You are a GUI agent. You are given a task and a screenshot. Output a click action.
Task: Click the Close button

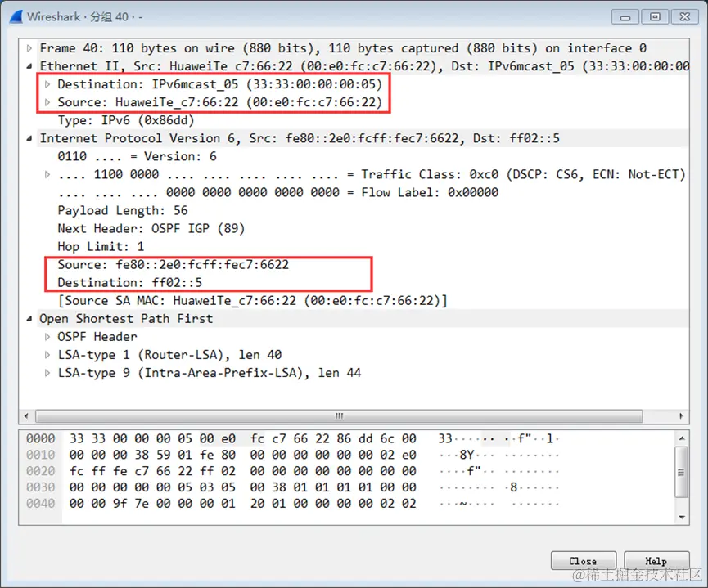pyautogui.click(x=584, y=561)
